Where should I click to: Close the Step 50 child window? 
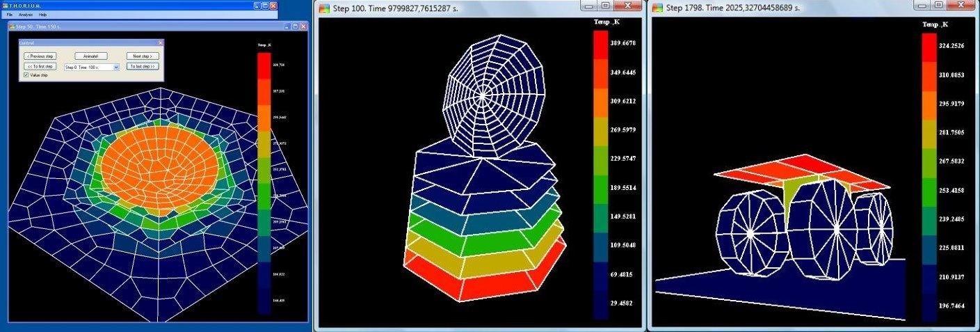pyautogui.click(x=303, y=26)
